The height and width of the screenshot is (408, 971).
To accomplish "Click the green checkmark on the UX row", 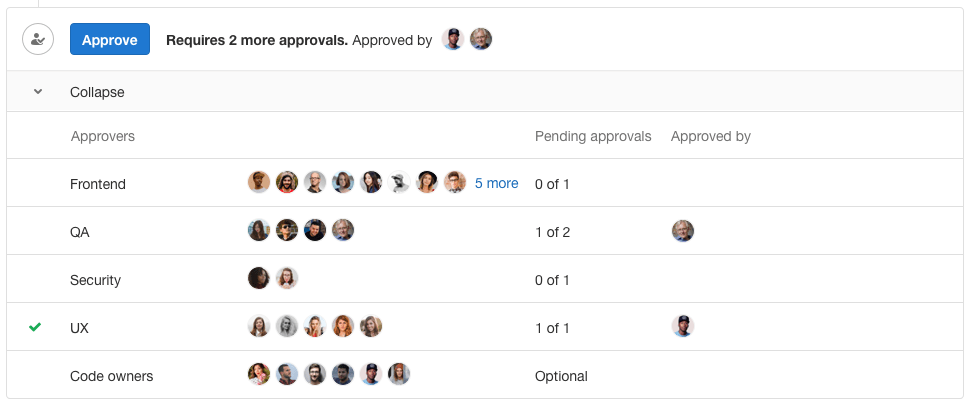I will click(36, 327).
